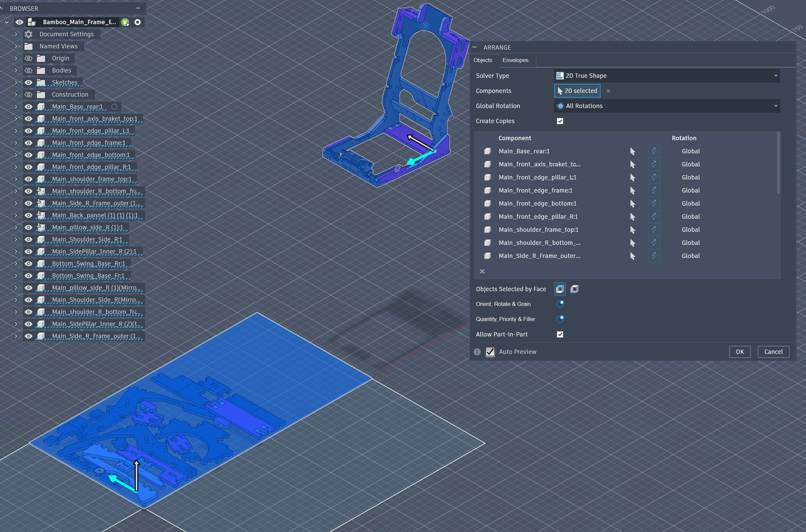Viewport: 806px width, 532px height.
Task: Click rotation icon for Main_Base_rear:1 row
Action: [x=654, y=151]
